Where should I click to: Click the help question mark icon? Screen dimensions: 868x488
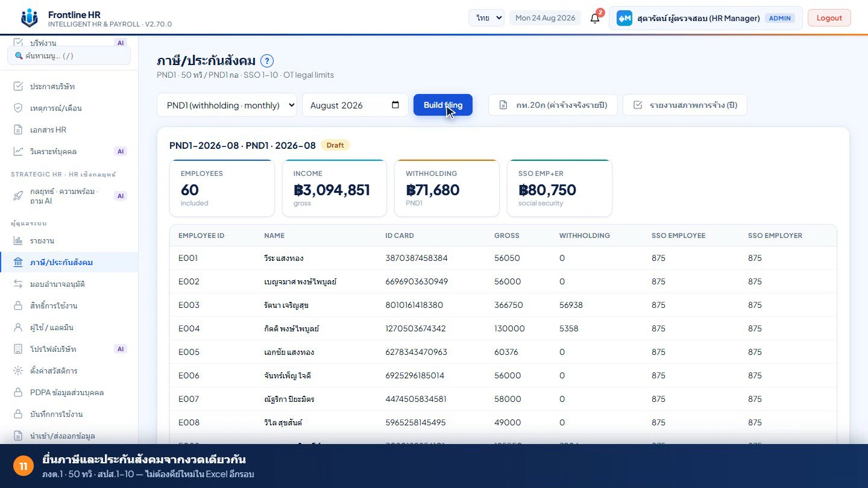pyautogui.click(x=267, y=61)
